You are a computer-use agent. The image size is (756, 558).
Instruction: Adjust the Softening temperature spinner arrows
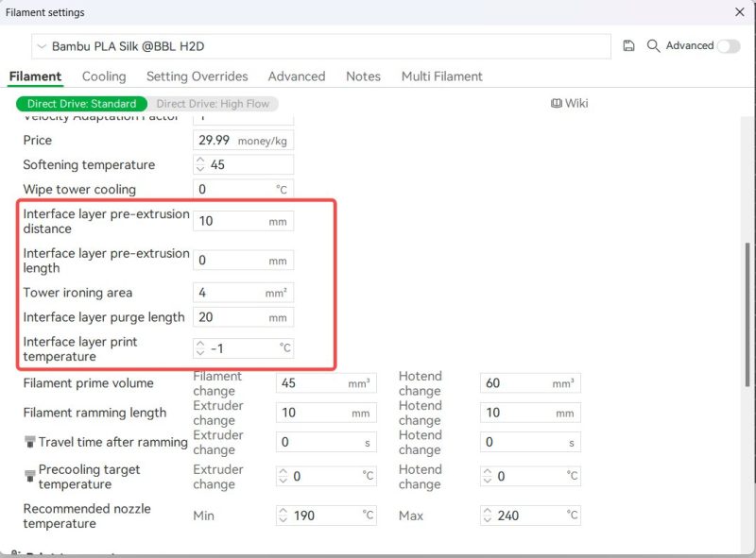coord(200,164)
